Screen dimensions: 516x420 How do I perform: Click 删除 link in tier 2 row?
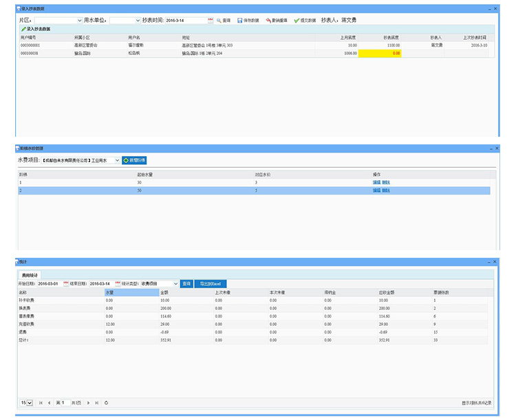pos(386,190)
